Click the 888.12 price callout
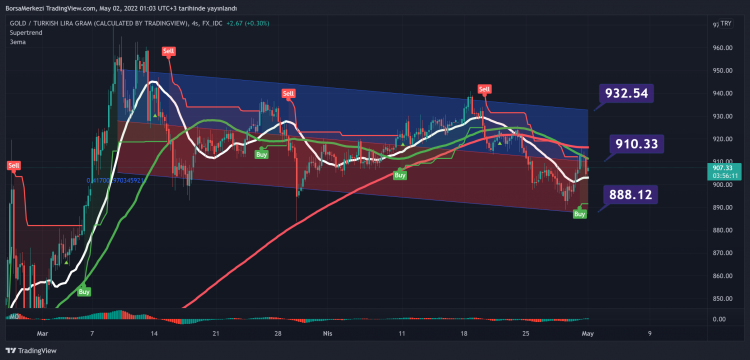Viewport: 750px width, 360px height. point(629,195)
